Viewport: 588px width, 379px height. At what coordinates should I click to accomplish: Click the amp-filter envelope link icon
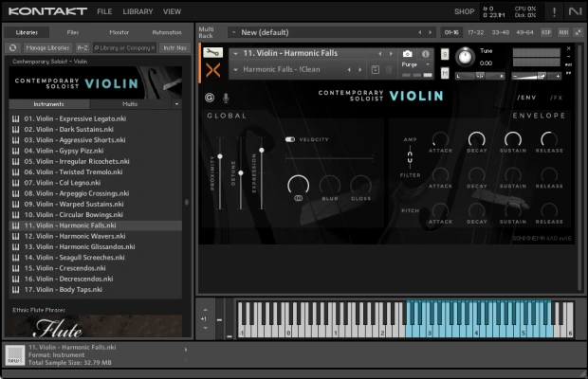pos(410,155)
